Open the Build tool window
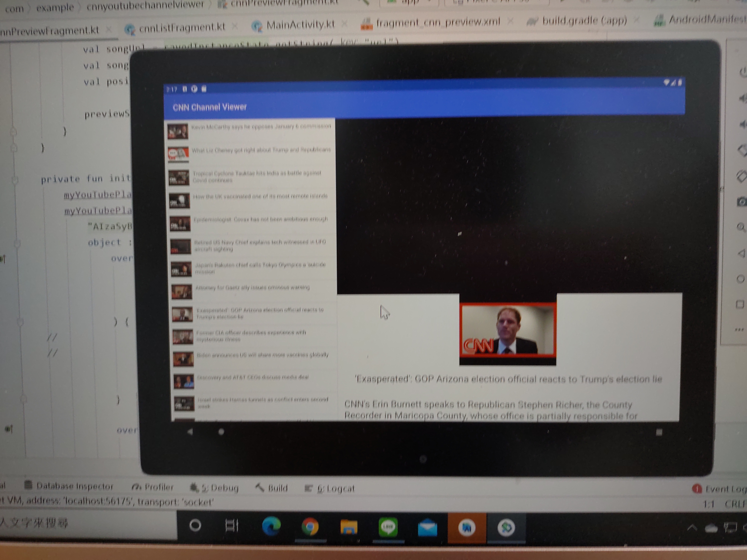 (x=272, y=488)
